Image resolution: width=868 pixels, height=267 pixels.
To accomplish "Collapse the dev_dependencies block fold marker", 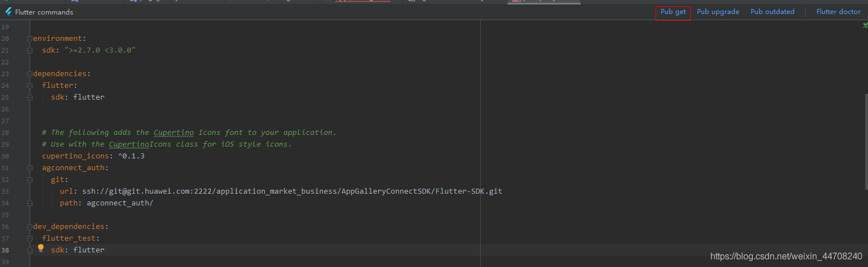I will 30,227.
